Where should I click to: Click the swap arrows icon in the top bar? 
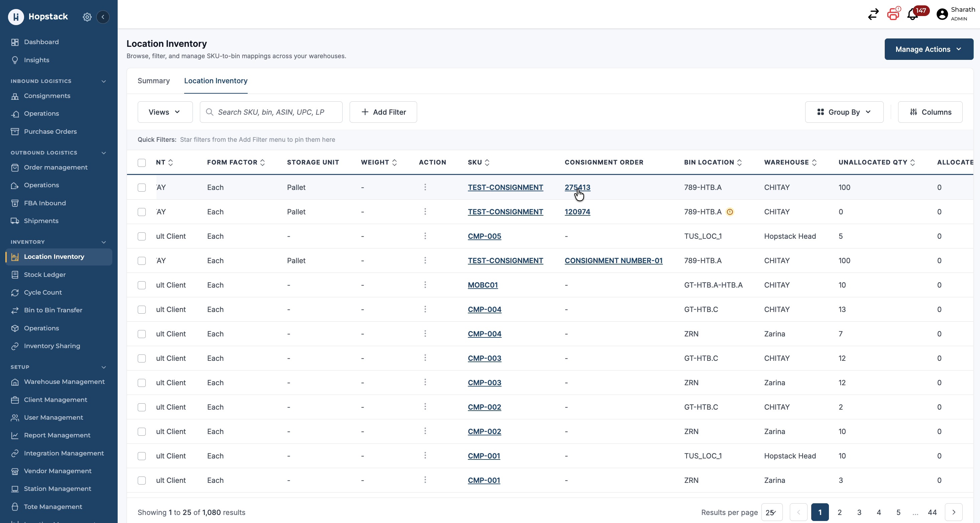pos(873,14)
